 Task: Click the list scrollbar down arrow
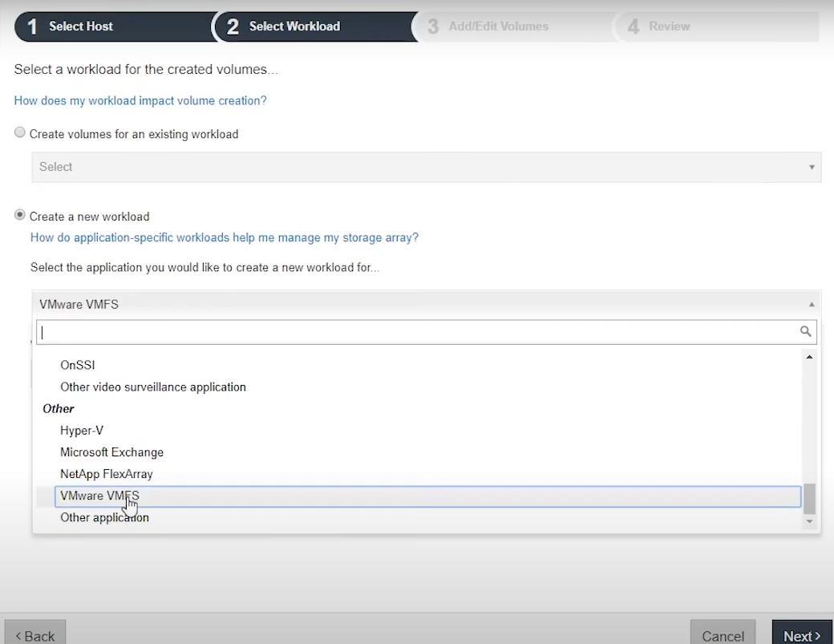tap(809, 521)
